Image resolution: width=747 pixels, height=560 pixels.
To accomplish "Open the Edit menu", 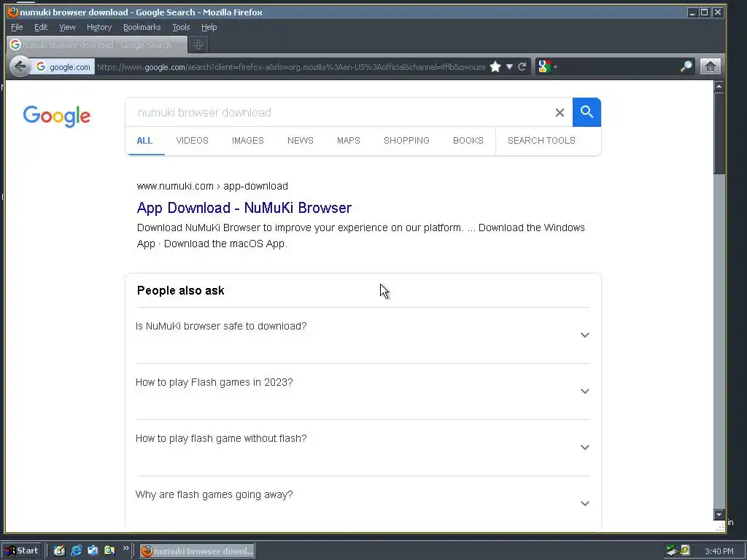I will click(41, 27).
